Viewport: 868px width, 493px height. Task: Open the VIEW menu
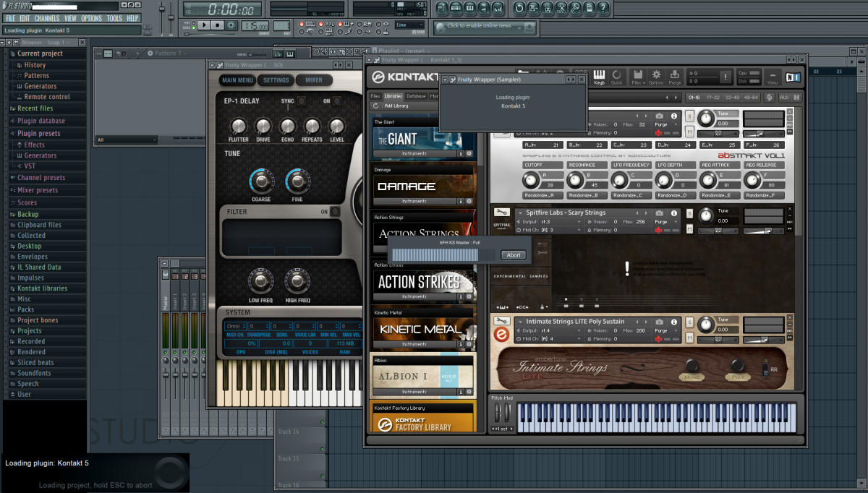click(x=70, y=18)
